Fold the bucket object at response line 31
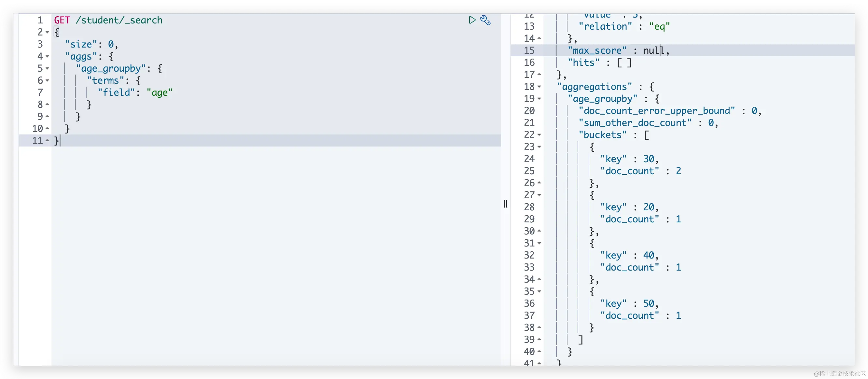The image size is (868, 379). [x=539, y=243]
